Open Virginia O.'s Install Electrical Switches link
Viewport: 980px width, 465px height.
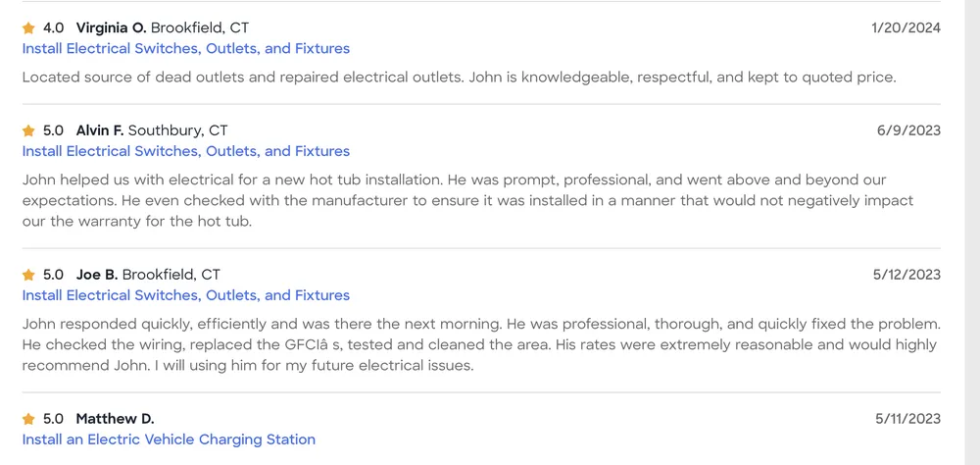tap(185, 48)
